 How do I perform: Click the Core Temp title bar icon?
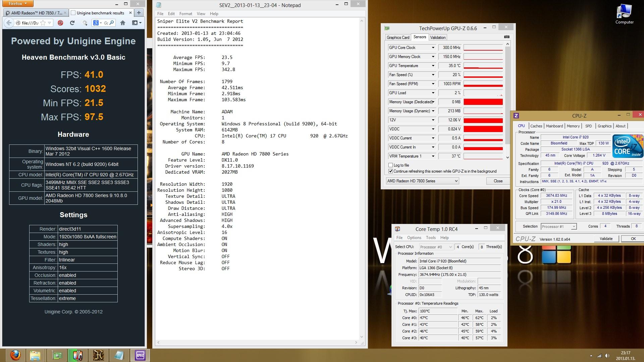397,229
